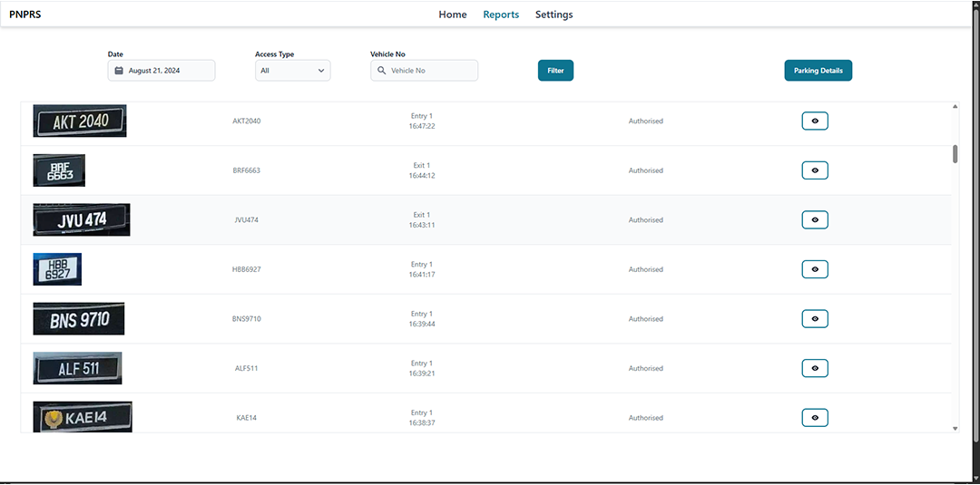Click the table's vertical scrollbar thumb
The image size is (980, 485).
coord(955,153)
